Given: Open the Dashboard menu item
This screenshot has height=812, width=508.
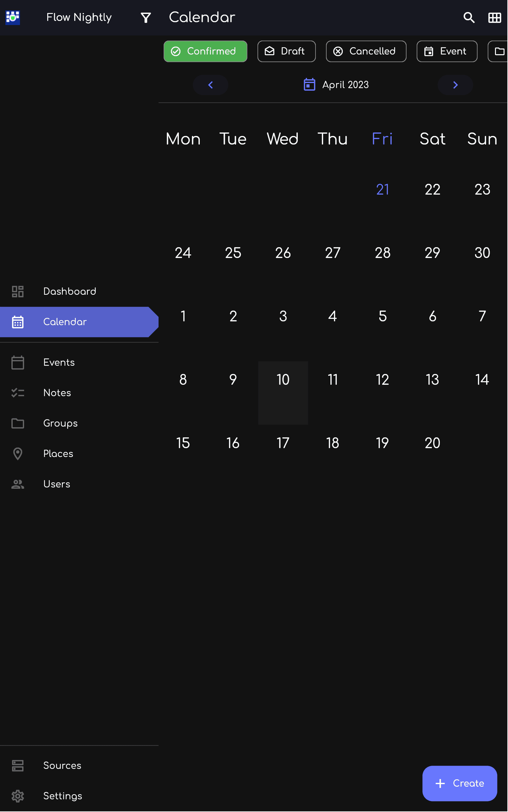Looking at the screenshot, I should (x=69, y=291).
